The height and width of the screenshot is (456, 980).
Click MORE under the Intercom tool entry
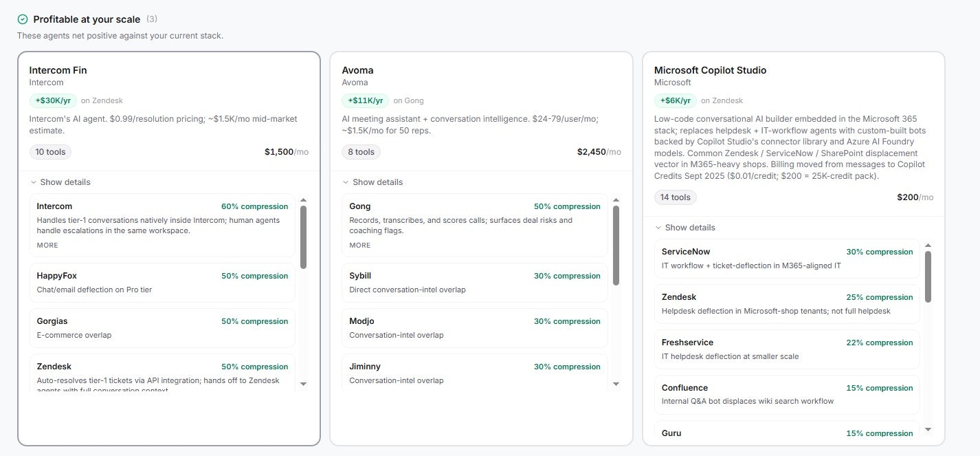(47, 246)
